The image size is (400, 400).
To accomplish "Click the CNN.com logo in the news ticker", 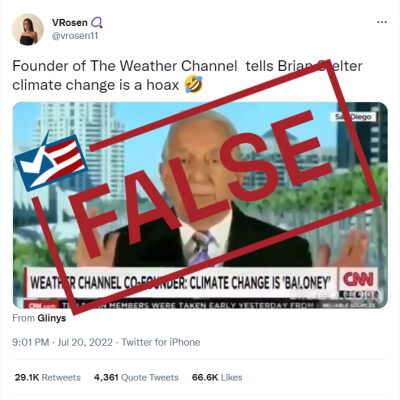I will click(40, 305).
